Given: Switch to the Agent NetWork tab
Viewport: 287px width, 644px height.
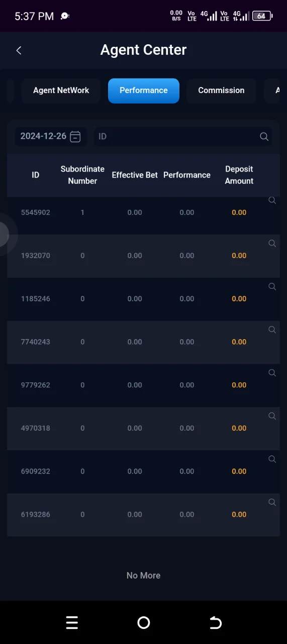Looking at the screenshot, I should pos(61,91).
